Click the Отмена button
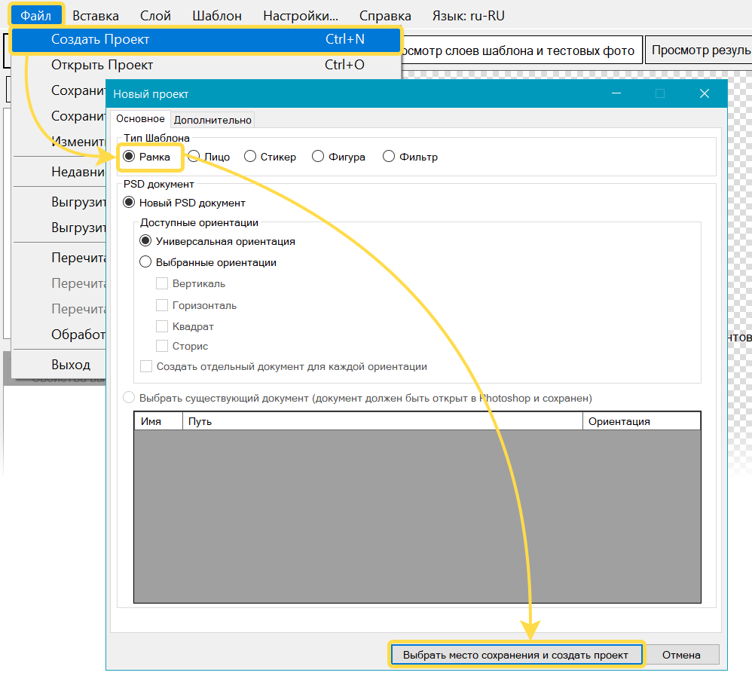This screenshot has height=700, width=752. [x=681, y=655]
